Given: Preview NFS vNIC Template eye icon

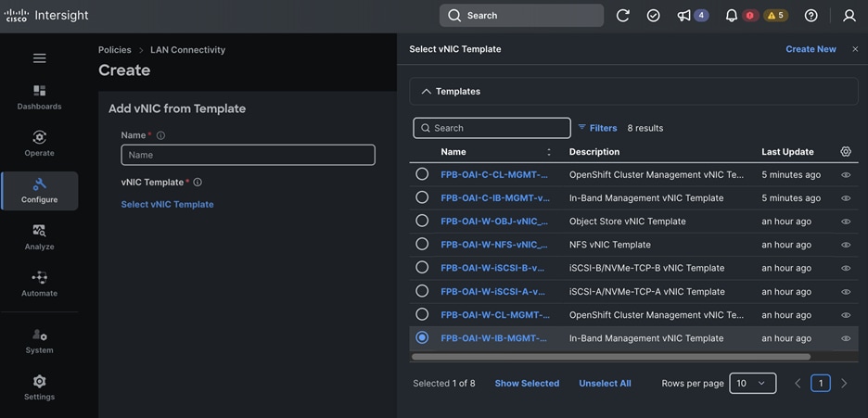Looking at the screenshot, I should 846,245.
